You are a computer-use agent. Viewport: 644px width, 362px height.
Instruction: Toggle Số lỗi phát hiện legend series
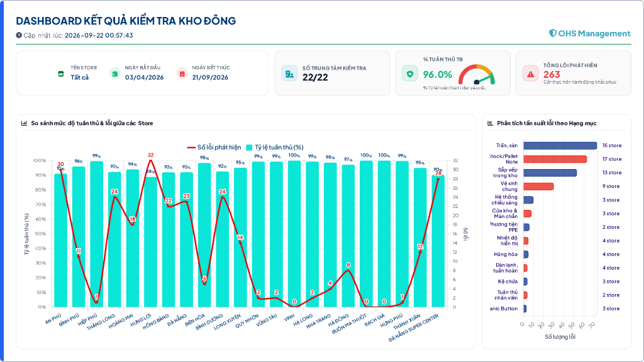(214, 147)
